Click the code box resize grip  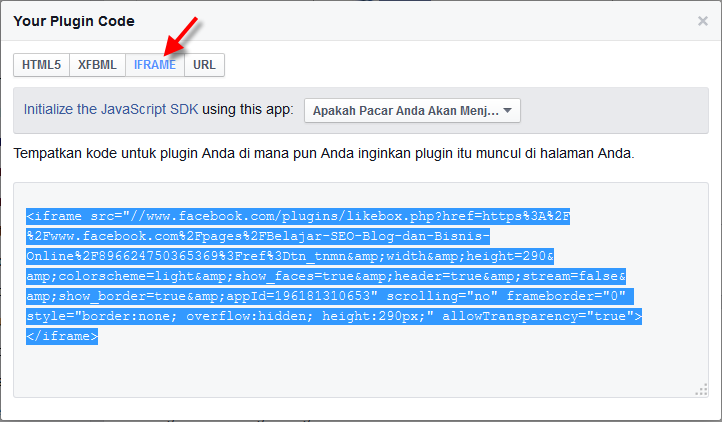pos(701,390)
